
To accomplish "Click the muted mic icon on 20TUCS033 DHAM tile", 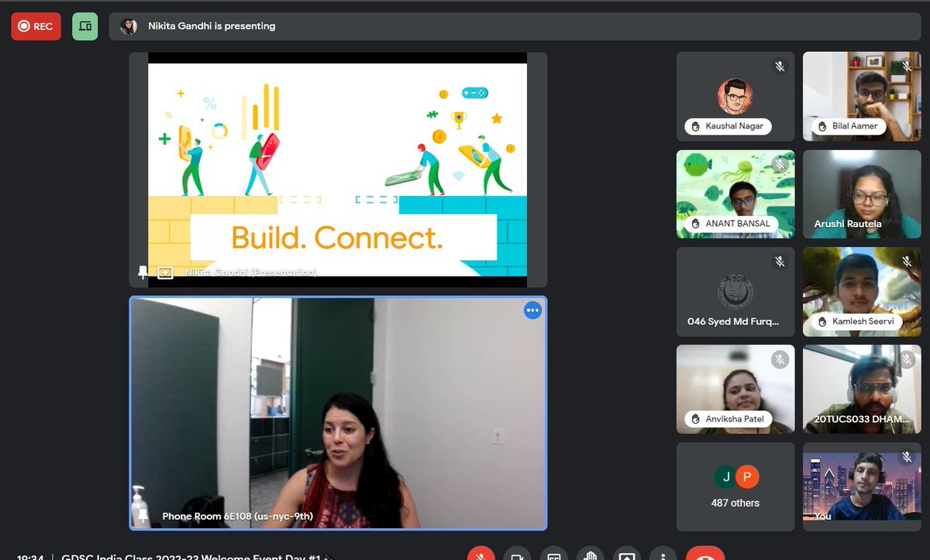I will pos(907,359).
